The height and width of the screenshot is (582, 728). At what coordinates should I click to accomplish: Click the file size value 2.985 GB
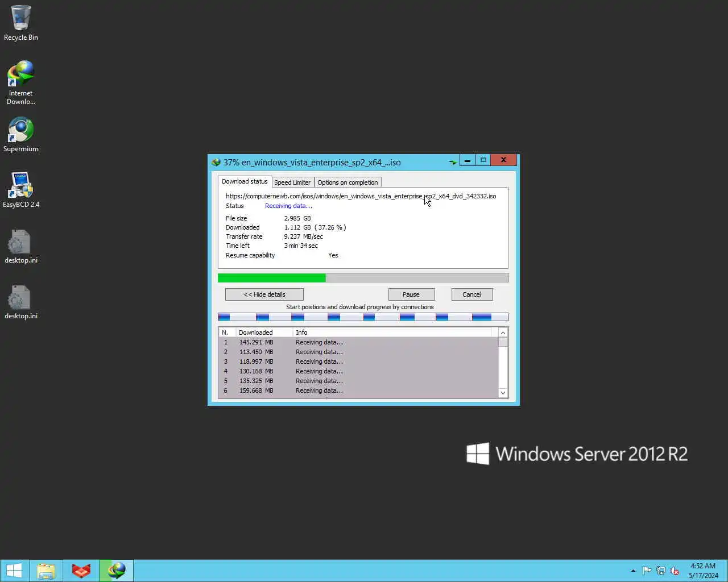297,218
